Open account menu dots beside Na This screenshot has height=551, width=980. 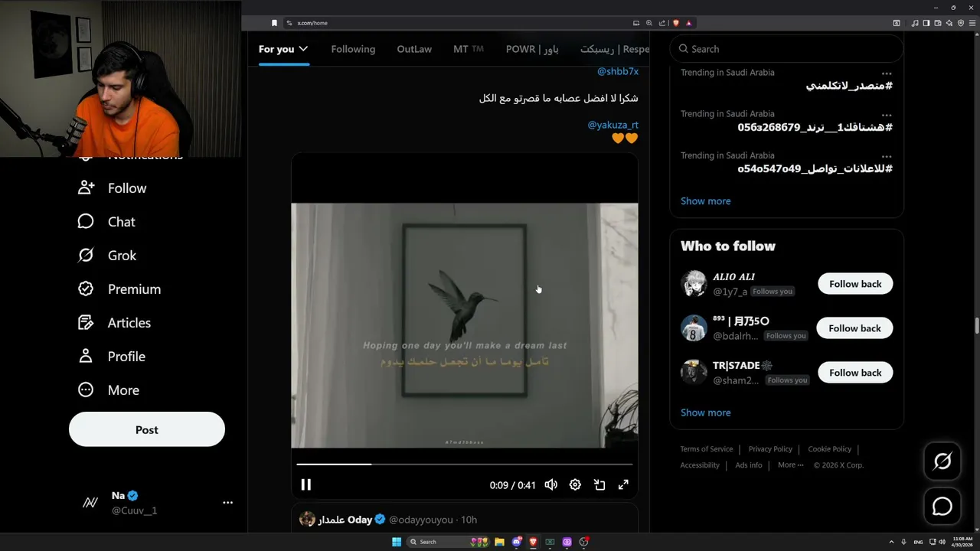point(227,503)
